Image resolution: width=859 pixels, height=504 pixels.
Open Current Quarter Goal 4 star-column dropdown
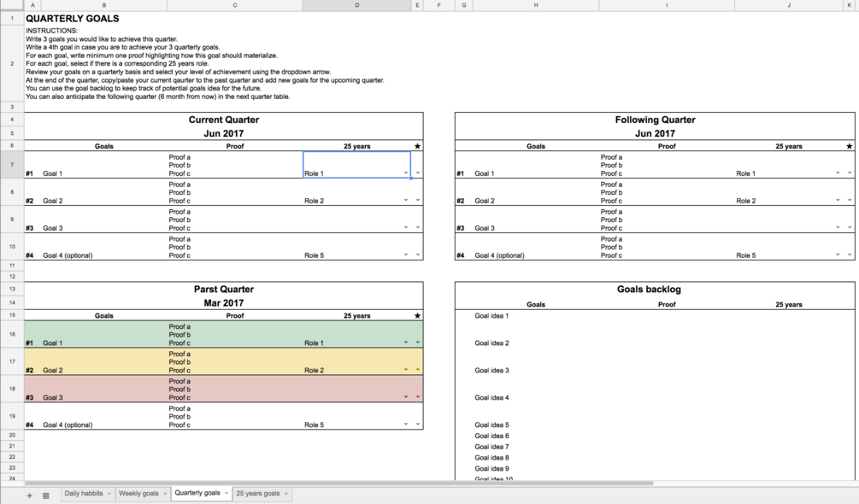point(417,255)
